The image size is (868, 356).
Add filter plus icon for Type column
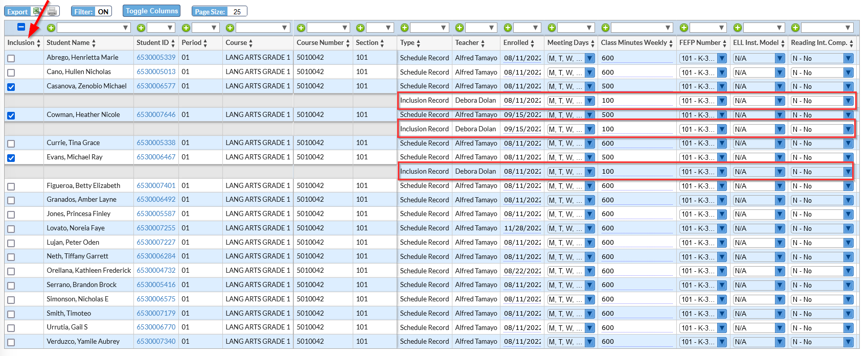click(x=404, y=28)
